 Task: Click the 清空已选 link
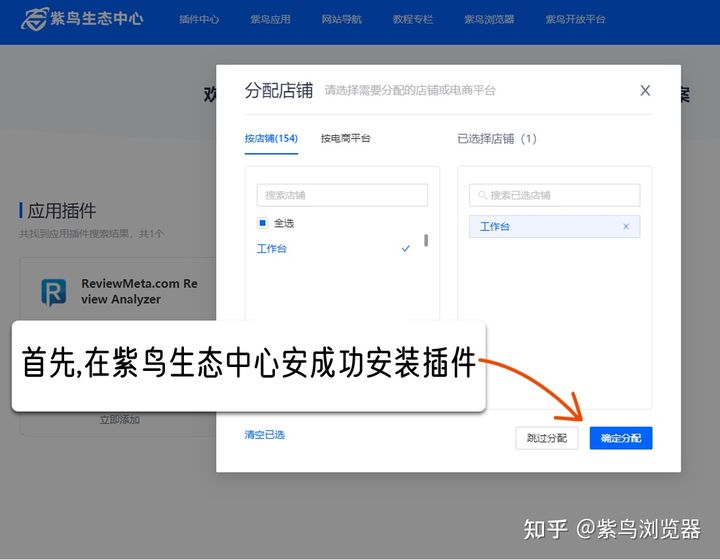point(264,435)
